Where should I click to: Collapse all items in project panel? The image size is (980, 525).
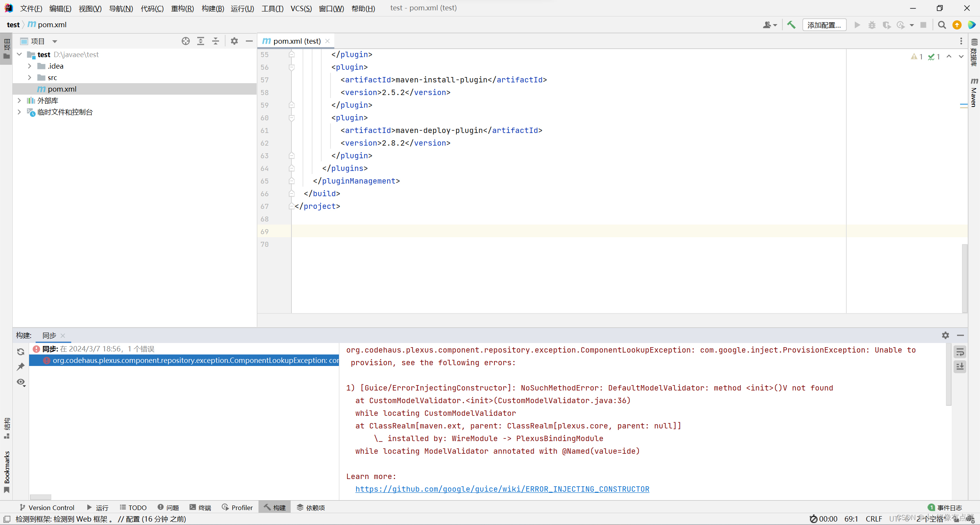(216, 41)
